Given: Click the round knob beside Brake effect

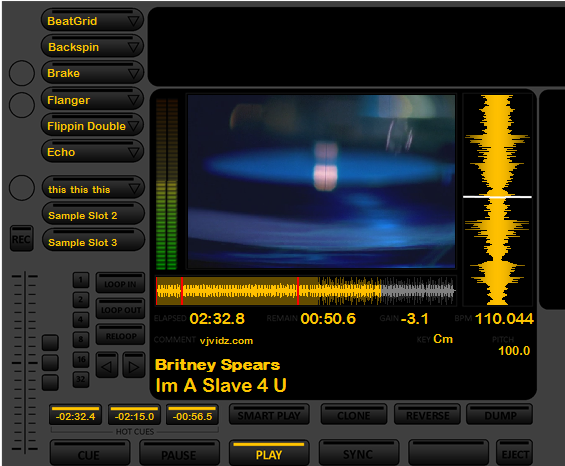Looking at the screenshot, I should coord(22,73).
